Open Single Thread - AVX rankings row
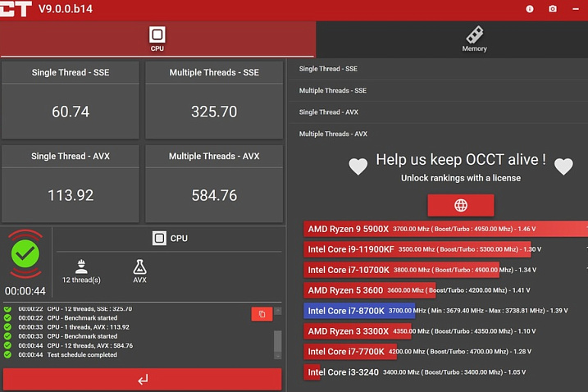Image resolution: width=588 pixels, height=392 pixels. point(438,112)
